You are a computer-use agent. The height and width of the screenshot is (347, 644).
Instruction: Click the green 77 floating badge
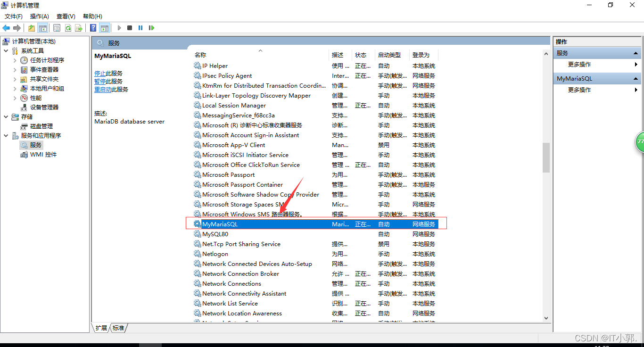click(x=640, y=141)
